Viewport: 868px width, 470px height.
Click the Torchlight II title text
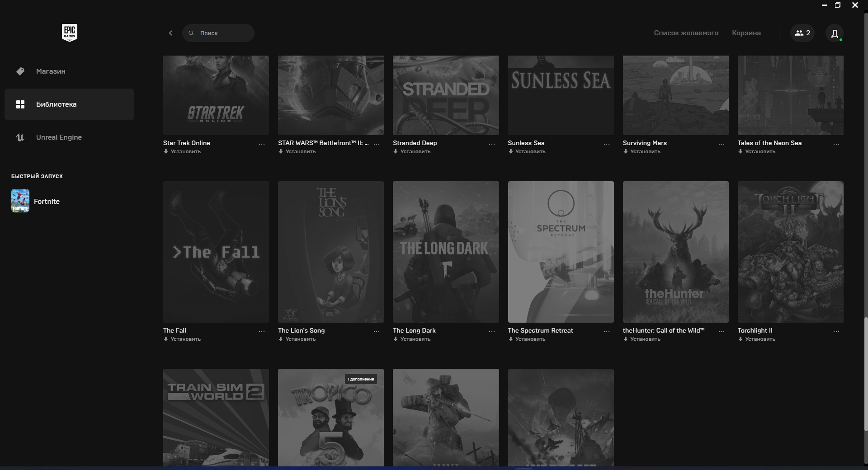[x=755, y=330]
